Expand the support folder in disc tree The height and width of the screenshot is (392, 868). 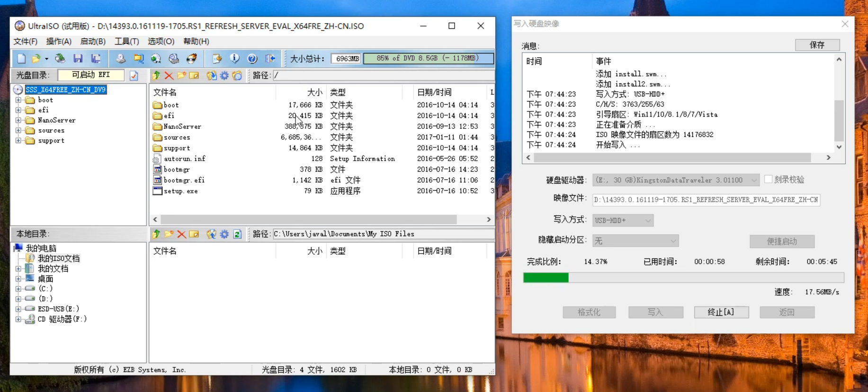coord(18,141)
